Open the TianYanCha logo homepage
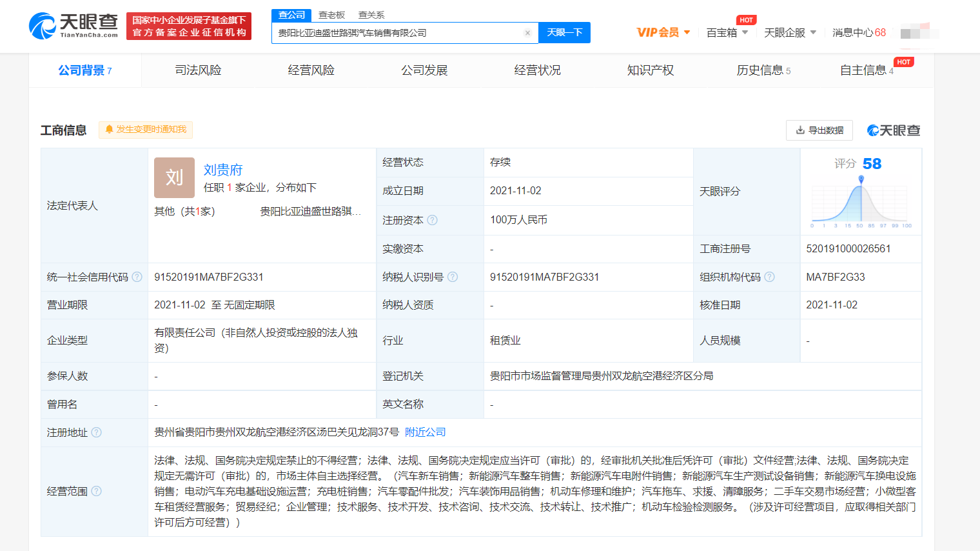This screenshot has width=980, height=551. pyautogui.click(x=73, y=26)
